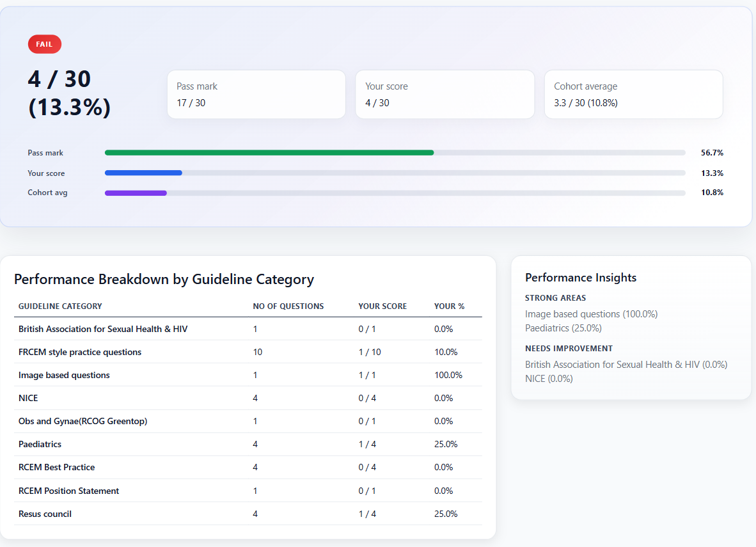Click the green Pass mark progress bar
This screenshot has width=756, height=547.
(x=269, y=152)
